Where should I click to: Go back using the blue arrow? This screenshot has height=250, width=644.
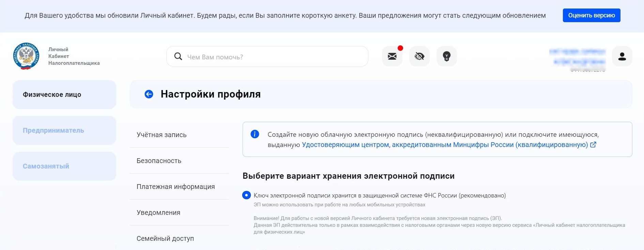pyautogui.click(x=149, y=94)
